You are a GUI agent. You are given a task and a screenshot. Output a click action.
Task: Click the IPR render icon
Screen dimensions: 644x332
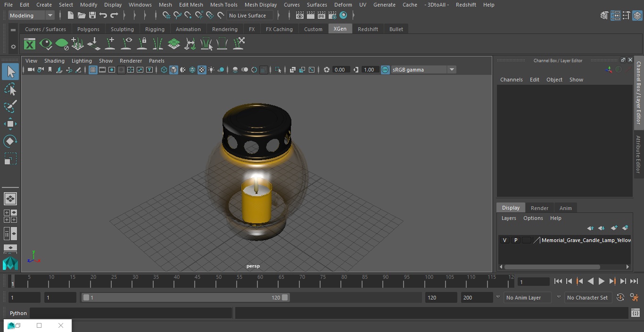click(322, 16)
